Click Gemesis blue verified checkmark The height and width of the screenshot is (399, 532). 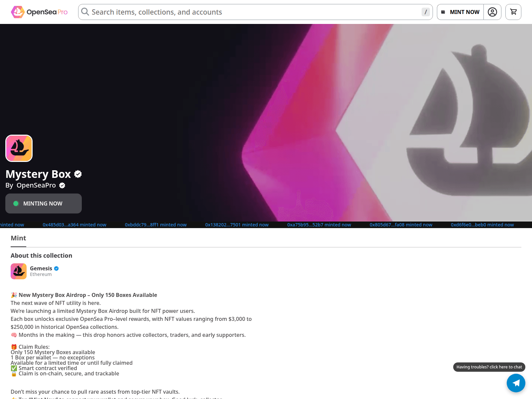[57, 268]
